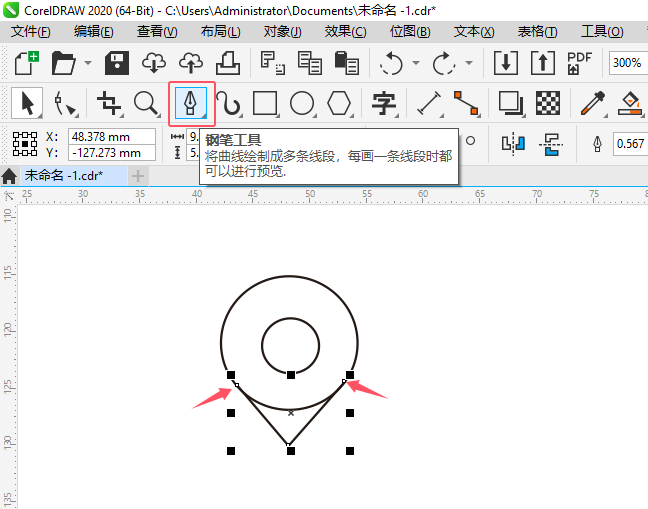Viewport: 648px width, 509px height.
Task: Click the center X marker of selection
Action: click(x=291, y=413)
